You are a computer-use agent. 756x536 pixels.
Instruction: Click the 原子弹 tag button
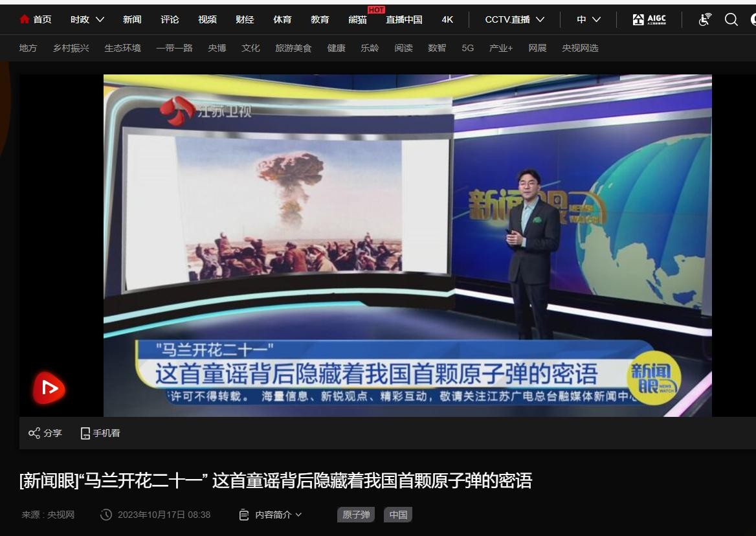356,515
